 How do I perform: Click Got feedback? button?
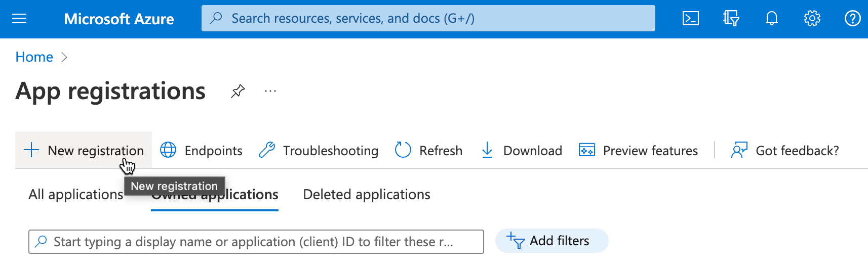coord(785,150)
